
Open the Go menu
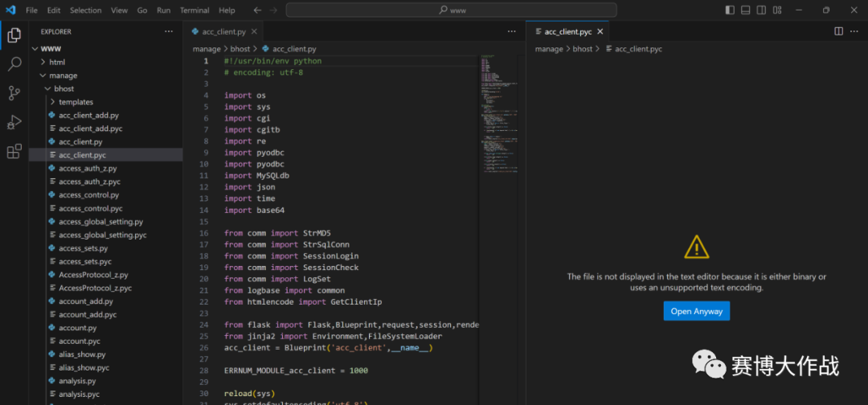142,10
